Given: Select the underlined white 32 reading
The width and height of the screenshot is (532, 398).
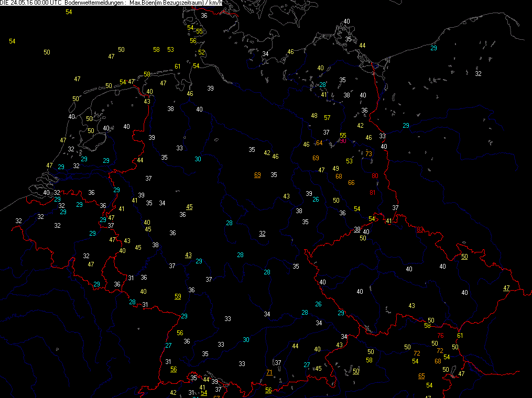Looking at the screenshot, I should pos(262,234).
